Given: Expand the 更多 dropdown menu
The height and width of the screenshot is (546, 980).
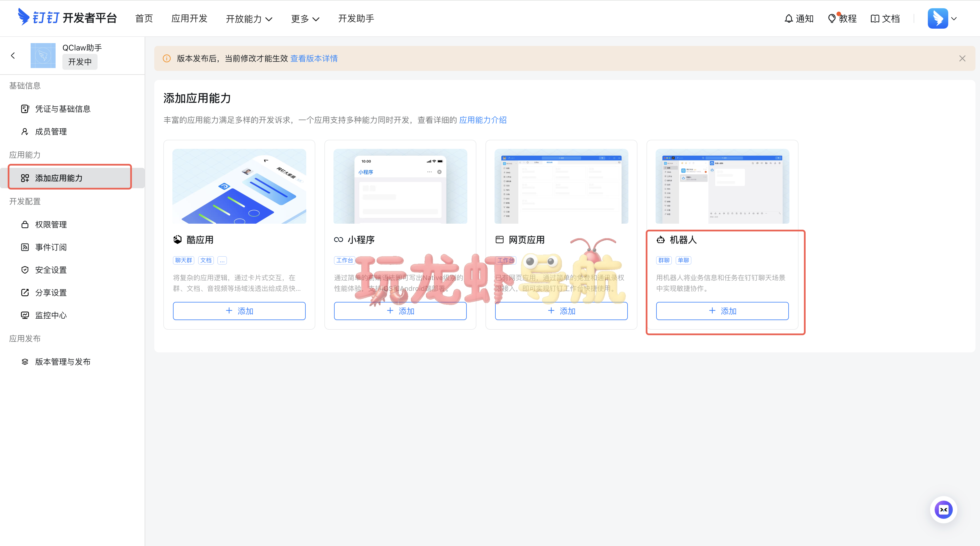Looking at the screenshot, I should point(305,19).
